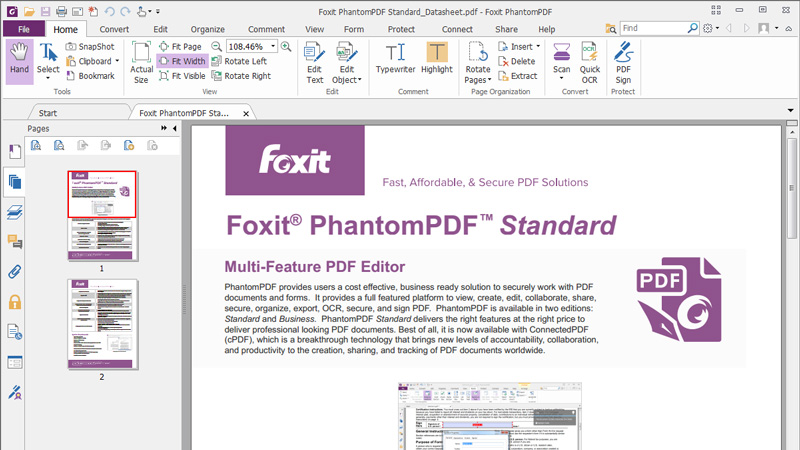Activate the Highlight comment tool
800x450 pixels.
point(437,59)
